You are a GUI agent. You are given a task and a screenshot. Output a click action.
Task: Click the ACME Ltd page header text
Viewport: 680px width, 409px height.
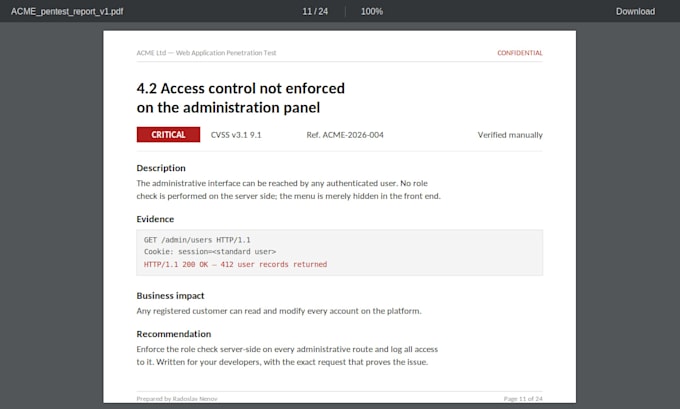(206, 53)
